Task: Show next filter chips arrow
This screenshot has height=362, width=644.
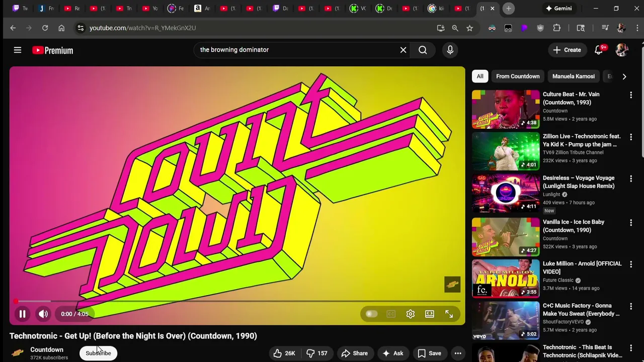Action: [x=624, y=76]
